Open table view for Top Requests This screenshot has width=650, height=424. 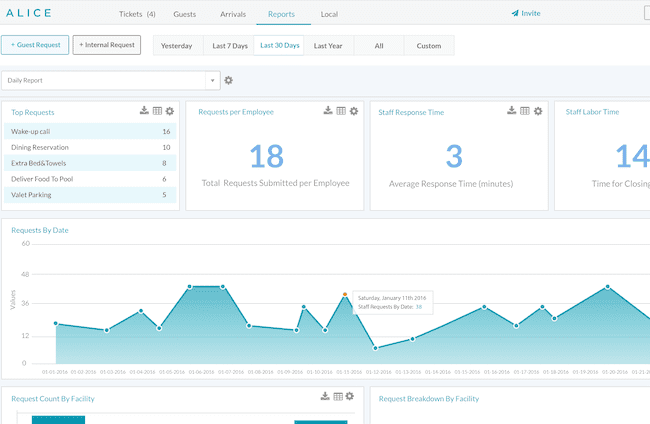(157, 111)
